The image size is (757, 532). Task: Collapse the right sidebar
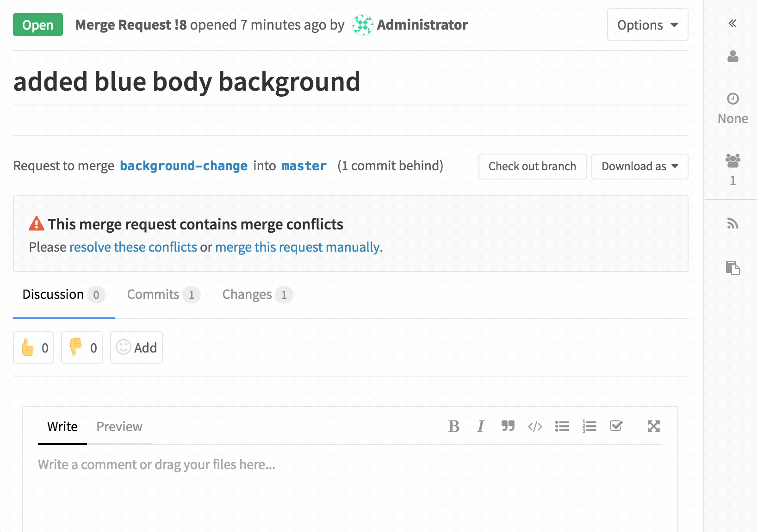click(732, 23)
